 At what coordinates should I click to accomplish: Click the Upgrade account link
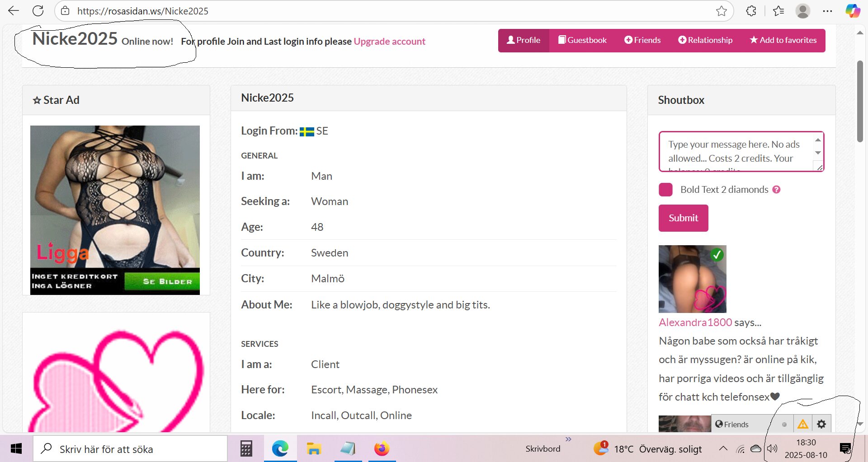click(389, 42)
